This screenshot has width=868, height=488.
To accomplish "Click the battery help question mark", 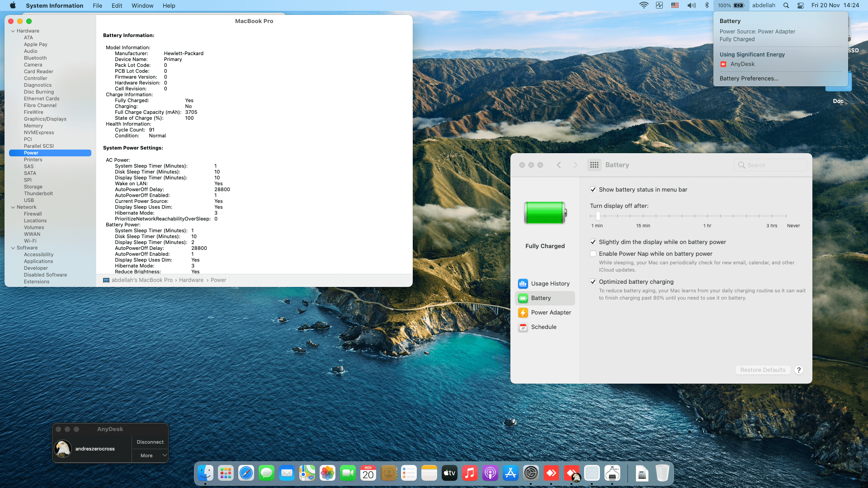I will (x=799, y=370).
